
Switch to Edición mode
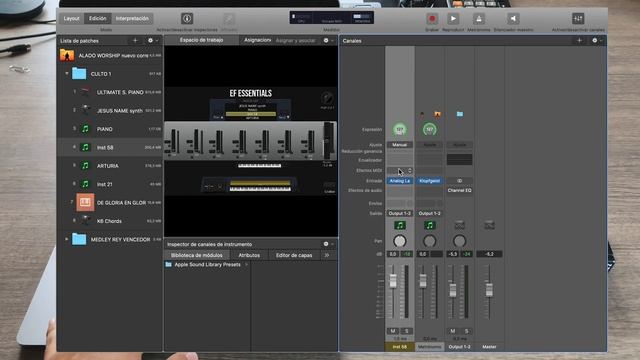(98, 18)
